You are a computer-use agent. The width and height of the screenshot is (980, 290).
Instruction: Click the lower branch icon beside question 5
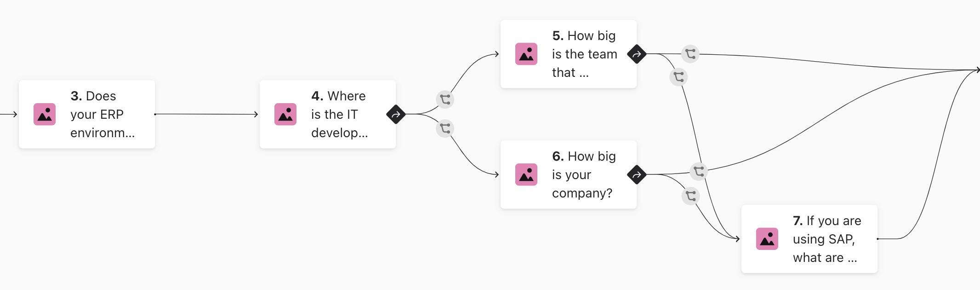point(679,77)
